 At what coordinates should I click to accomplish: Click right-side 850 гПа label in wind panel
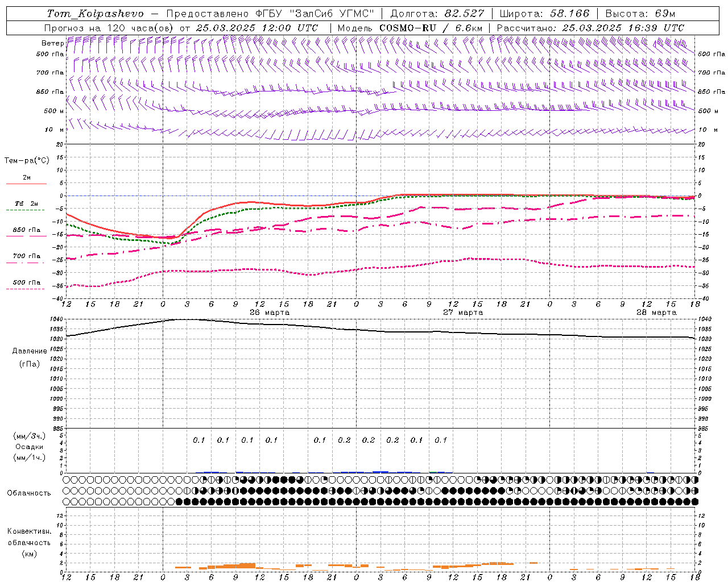point(712,92)
